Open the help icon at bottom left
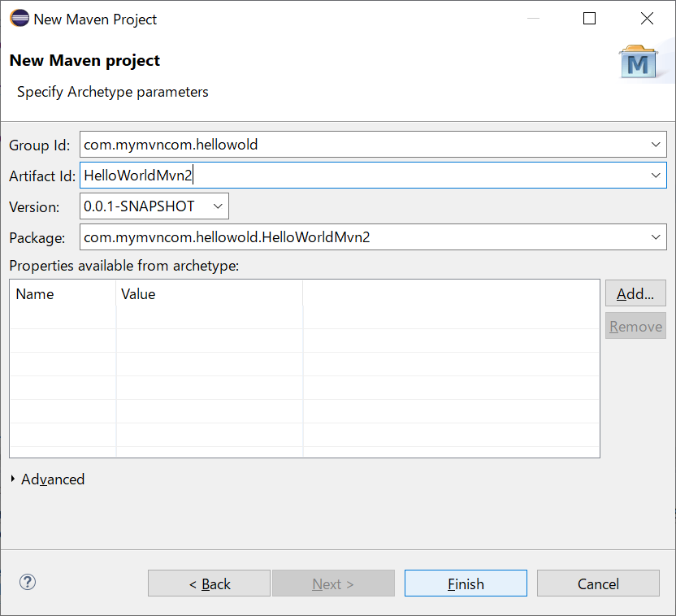Image resolution: width=676 pixels, height=616 pixels. [x=27, y=582]
